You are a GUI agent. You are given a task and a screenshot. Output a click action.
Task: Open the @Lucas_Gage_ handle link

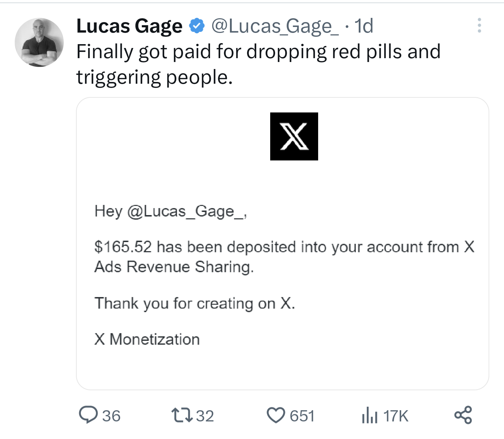click(x=275, y=26)
